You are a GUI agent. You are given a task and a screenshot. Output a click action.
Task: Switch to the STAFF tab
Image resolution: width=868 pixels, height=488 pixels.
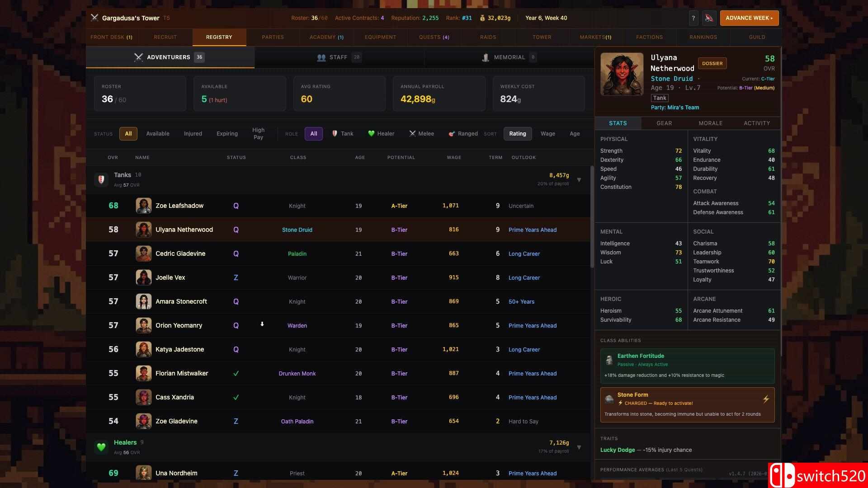pyautogui.click(x=339, y=57)
